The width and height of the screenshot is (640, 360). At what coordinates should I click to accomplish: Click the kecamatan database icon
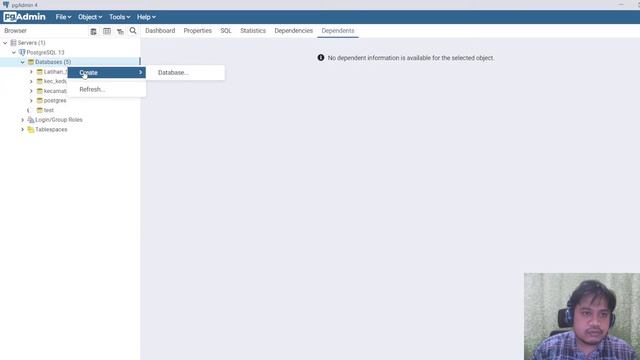click(x=40, y=91)
